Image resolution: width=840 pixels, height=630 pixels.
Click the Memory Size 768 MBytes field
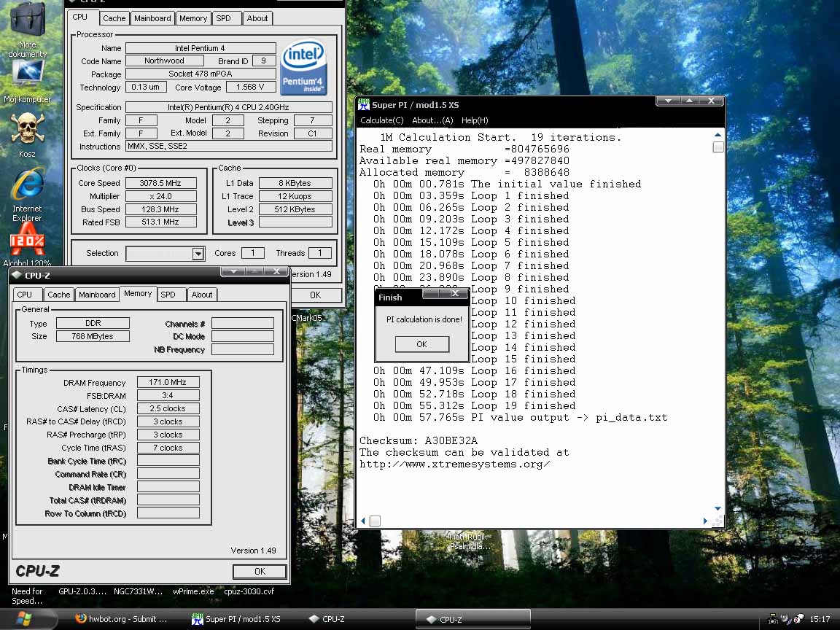(x=93, y=336)
